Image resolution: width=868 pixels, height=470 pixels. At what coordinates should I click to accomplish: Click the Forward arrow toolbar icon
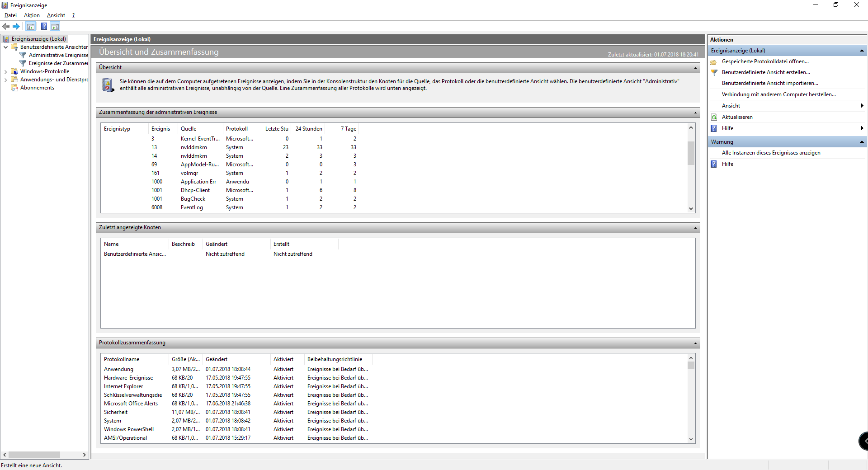coord(16,26)
